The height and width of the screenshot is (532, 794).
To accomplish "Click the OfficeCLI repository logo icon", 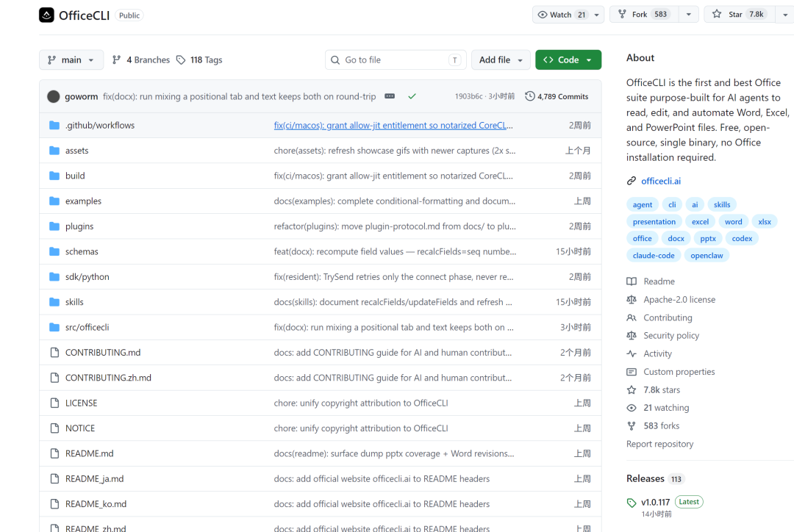I will point(46,15).
